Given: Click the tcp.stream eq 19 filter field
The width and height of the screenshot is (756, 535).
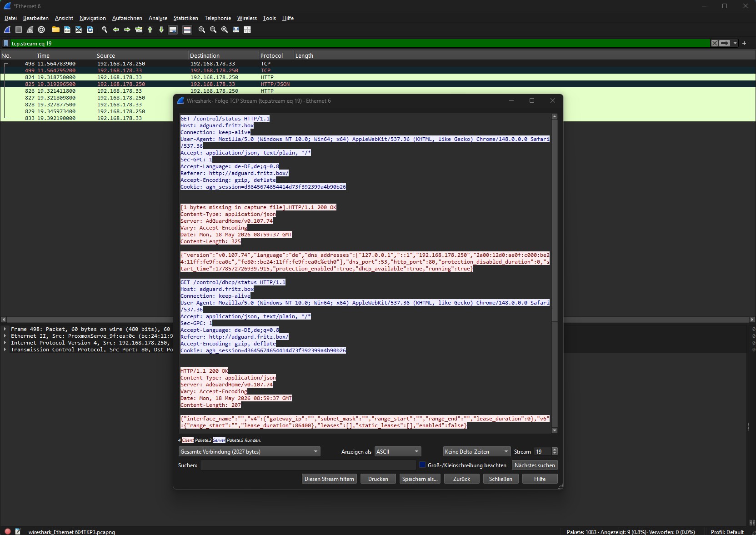Looking at the screenshot, I should (360, 43).
